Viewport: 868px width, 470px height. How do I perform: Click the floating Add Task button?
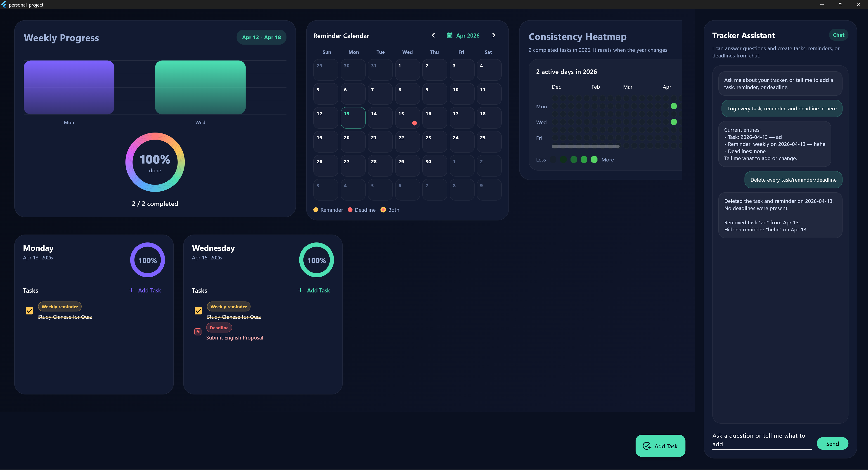(660, 446)
